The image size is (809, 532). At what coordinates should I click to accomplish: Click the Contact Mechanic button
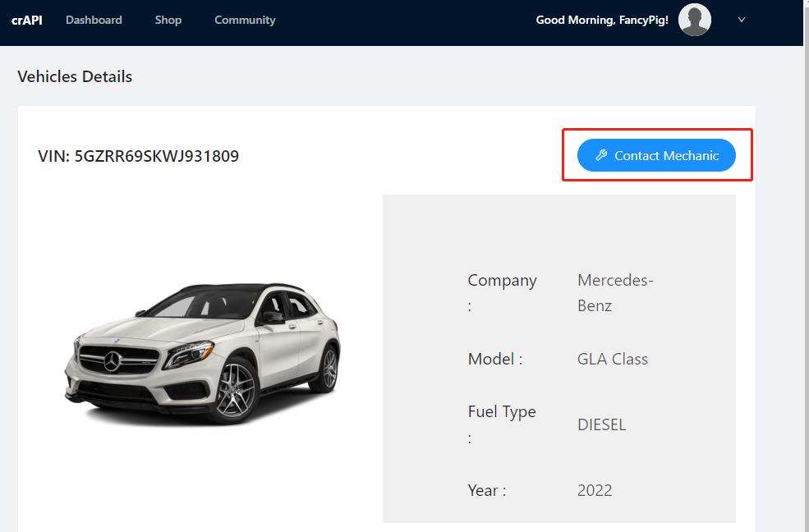[656, 155]
